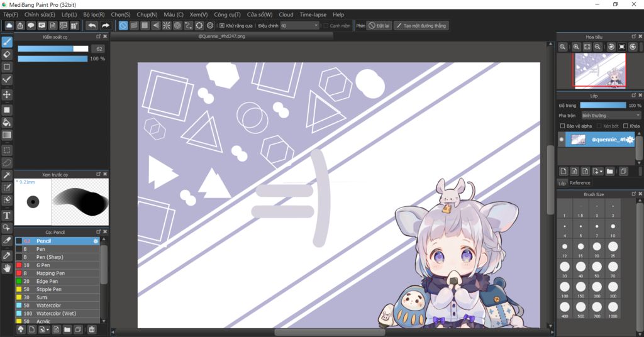644x337 pixels.
Task: Activate the rectangular Select tool
Action: 7,150
